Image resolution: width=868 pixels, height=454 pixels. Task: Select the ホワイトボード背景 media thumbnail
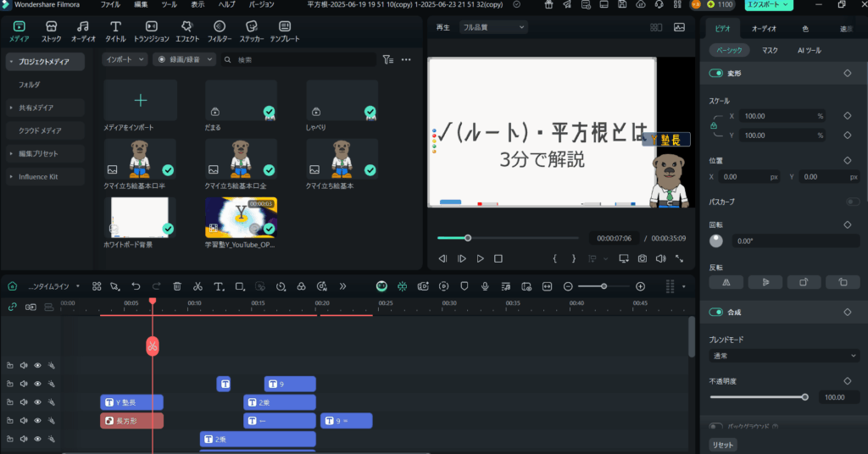pos(140,218)
